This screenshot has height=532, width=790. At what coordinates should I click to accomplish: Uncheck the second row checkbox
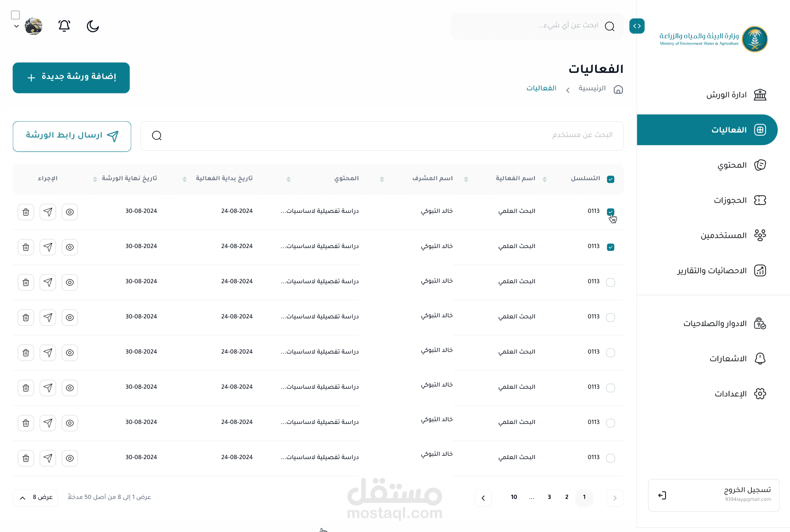pyautogui.click(x=610, y=247)
